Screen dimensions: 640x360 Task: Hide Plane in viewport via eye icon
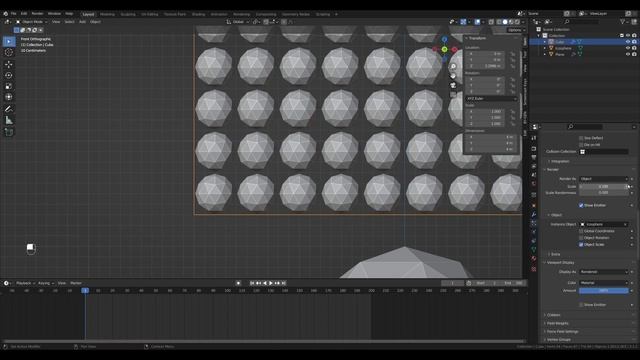click(628, 54)
